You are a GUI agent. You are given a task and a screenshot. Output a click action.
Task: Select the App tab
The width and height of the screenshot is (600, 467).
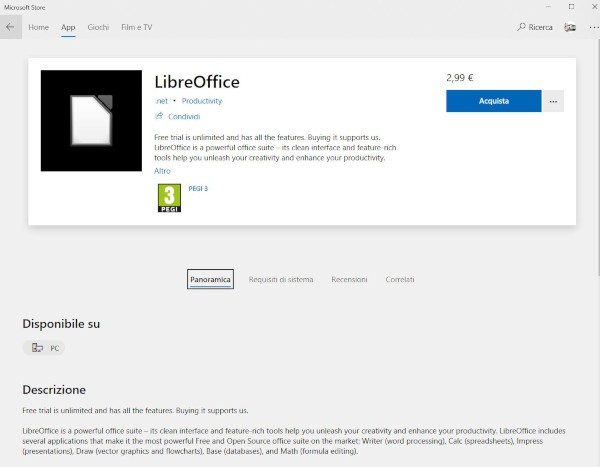pyautogui.click(x=68, y=27)
